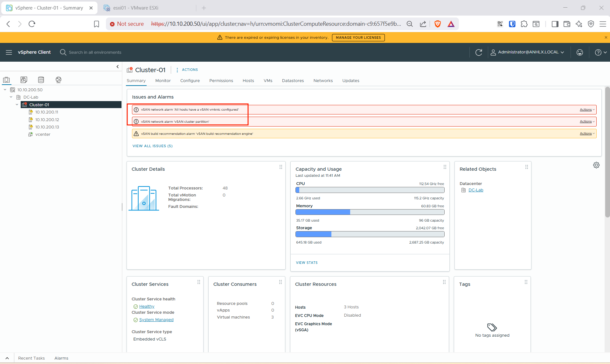Open the Recent Tasks tab
The width and height of the screenshot is (610, 364).
tap(31, 358)
